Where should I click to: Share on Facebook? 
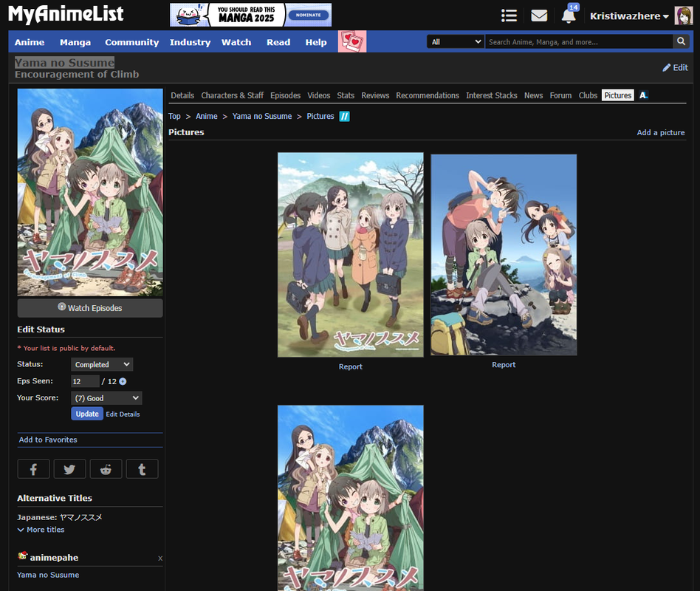pyautogui.click(x=33, y=469)
